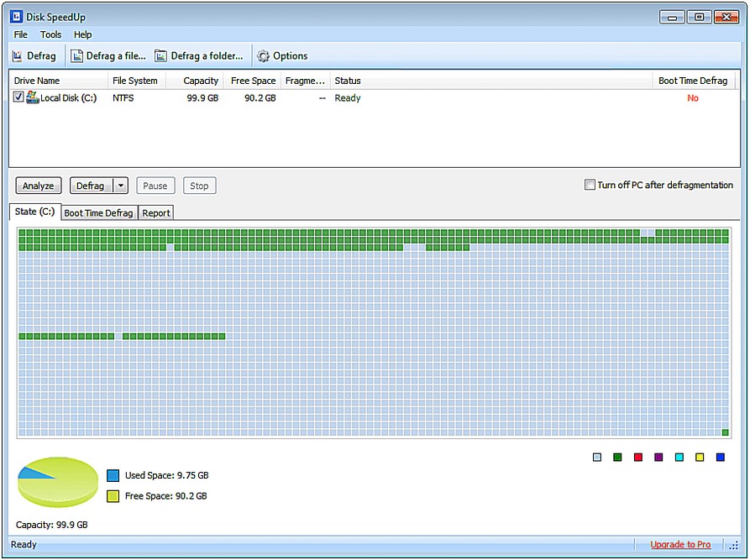Click the 99.9 GB capacity cell
Screen dimensions: 750x560
pos(202,98)
